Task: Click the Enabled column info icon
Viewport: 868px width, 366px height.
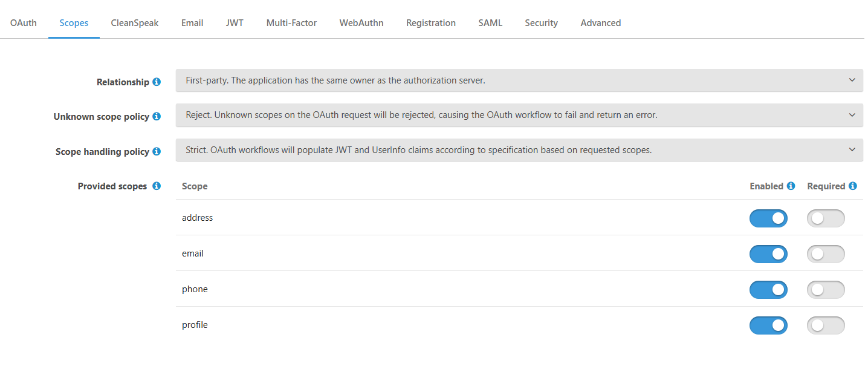Action: tap(791, 186)
